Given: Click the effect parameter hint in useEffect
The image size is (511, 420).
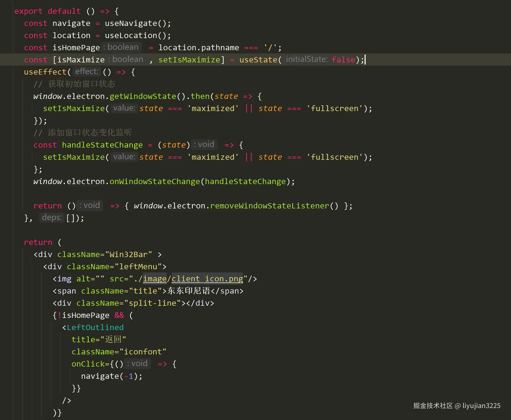Looking at the screenshot, I should click(87, 72).
